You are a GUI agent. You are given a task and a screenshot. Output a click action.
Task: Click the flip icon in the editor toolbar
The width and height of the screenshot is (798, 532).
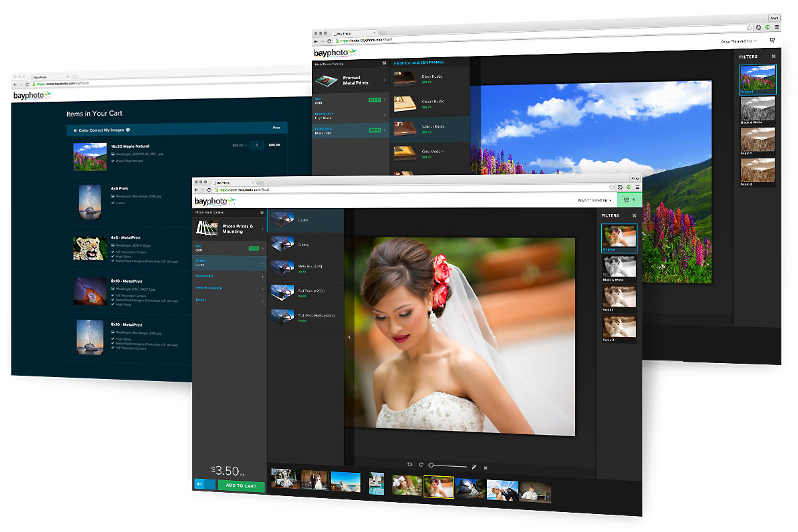click(408, 465)
